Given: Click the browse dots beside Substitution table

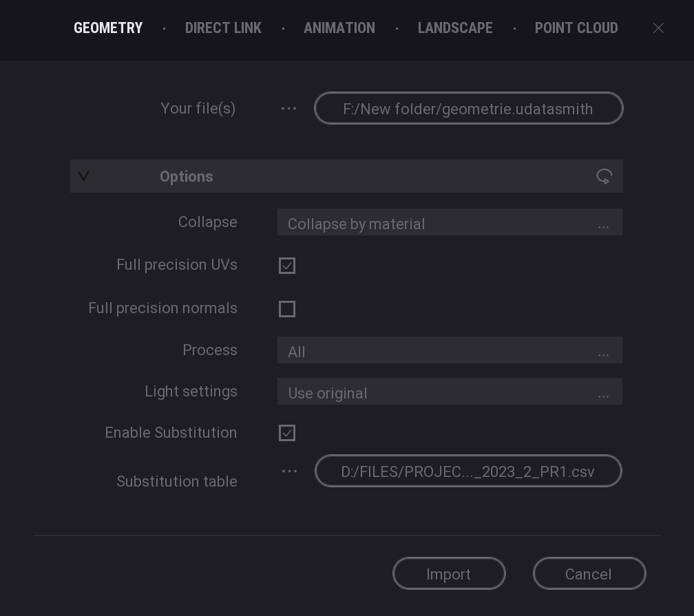Looking at the screenshot, I should [289, 471].
